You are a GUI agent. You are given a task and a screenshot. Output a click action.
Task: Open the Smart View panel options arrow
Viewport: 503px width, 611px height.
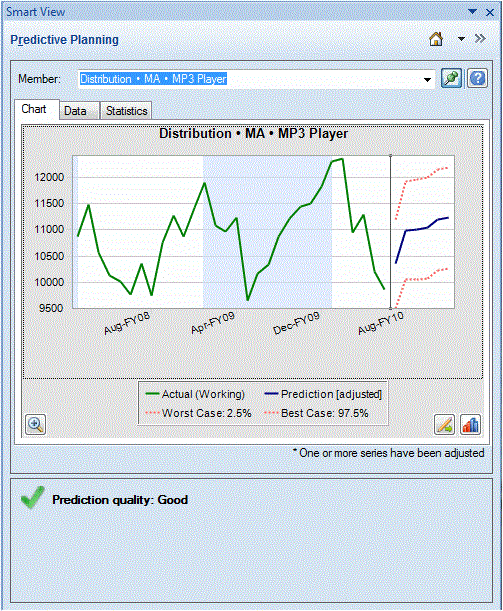pyautogui.click(x=472, y=12)
